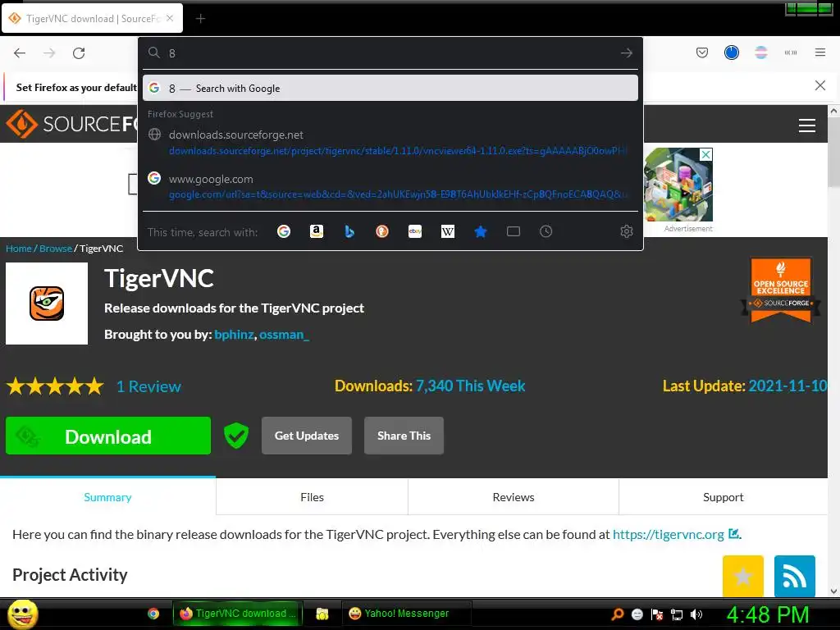Click the 4:48 PM taskbar clock
Image resolution: width=840 pixels, height=630 pixels.
click(x=768, y=614)
